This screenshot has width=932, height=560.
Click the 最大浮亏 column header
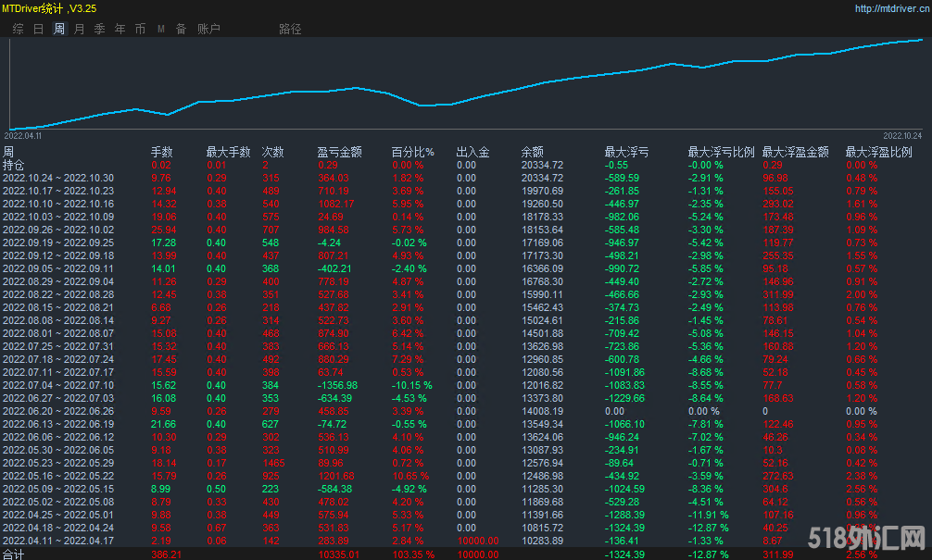pos(626,152)
